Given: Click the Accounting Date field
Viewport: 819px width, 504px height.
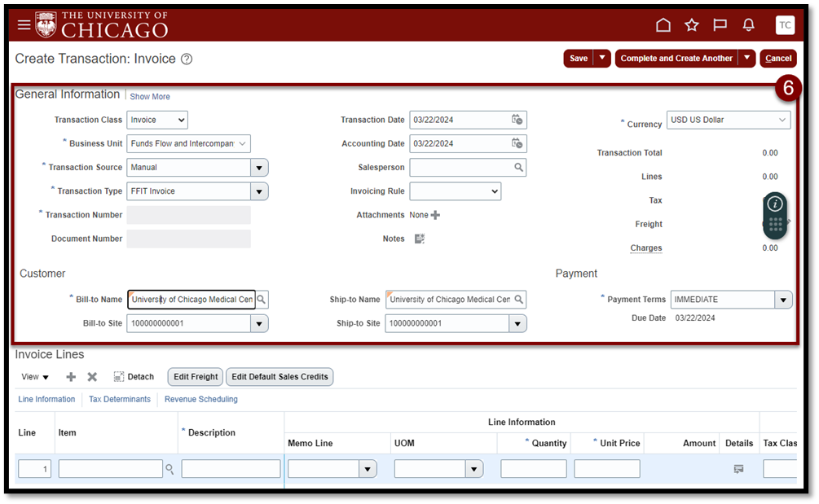Looking at the screenshot, I should 460,143.
